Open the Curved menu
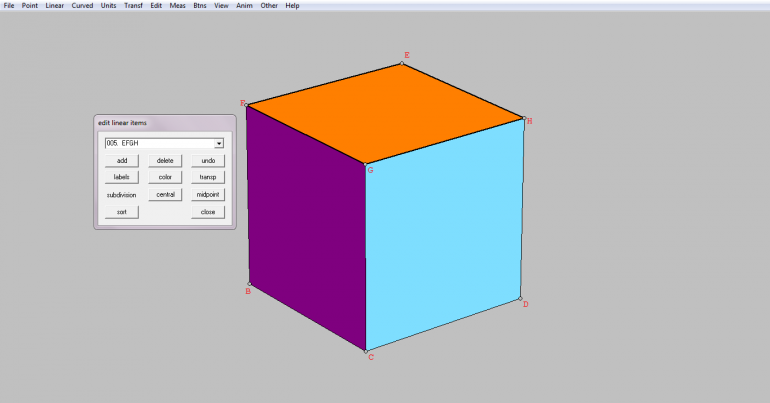This screenshot has height=403, width=770. coord(82,5)
